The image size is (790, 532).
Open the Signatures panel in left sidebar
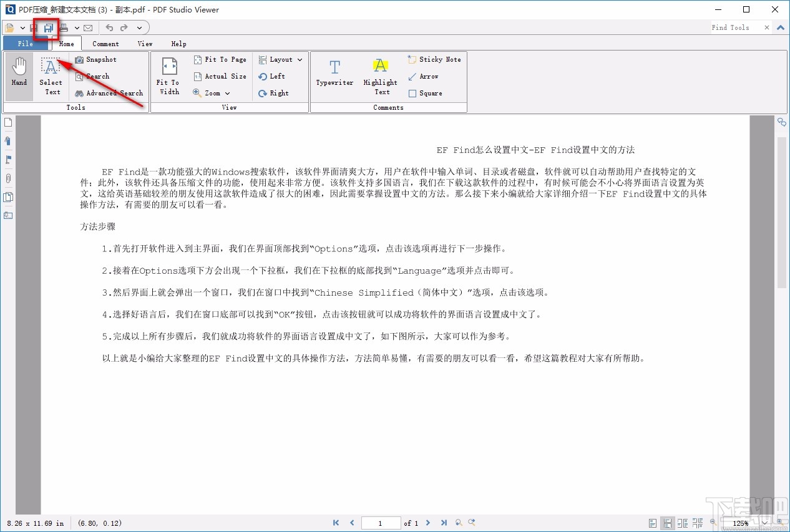pos(8,216)
